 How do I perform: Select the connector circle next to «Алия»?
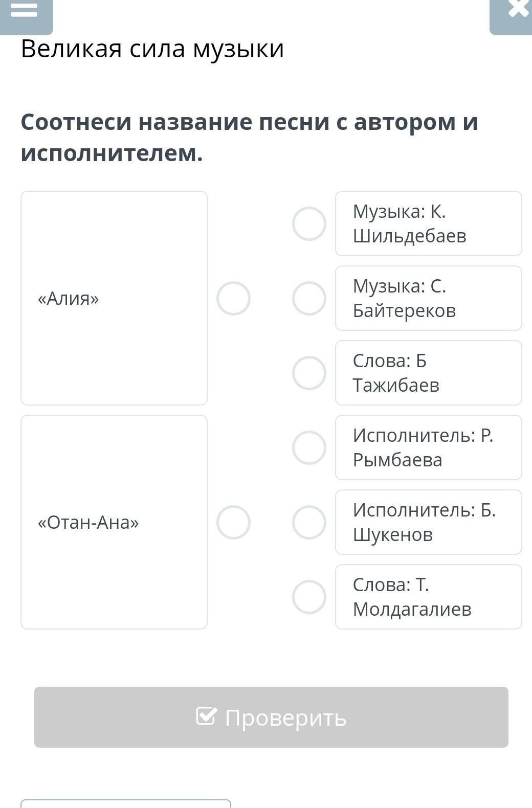point(233,298)
